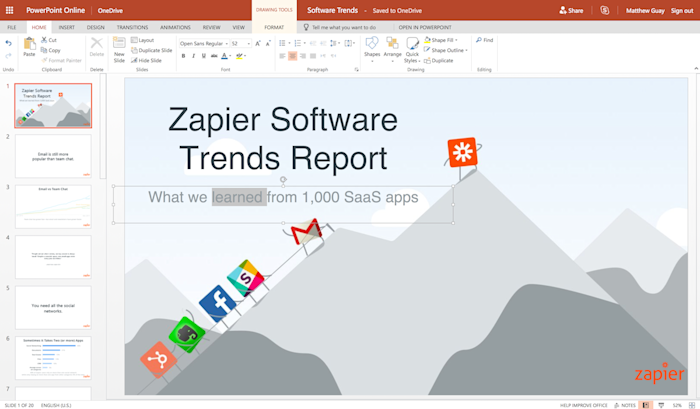The height and width of the screenshot is (409, 700).
Task: Paste from the clipboard
Action: coord(29,47)
